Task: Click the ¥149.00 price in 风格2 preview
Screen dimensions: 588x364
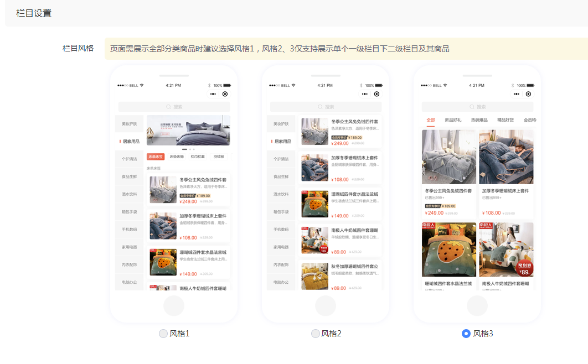Action: click(340, 216)
